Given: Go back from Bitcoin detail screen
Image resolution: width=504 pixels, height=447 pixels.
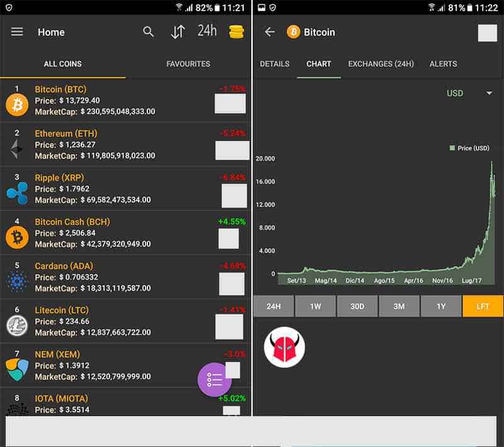Looking at the screenshot, I should pos(270,31).
